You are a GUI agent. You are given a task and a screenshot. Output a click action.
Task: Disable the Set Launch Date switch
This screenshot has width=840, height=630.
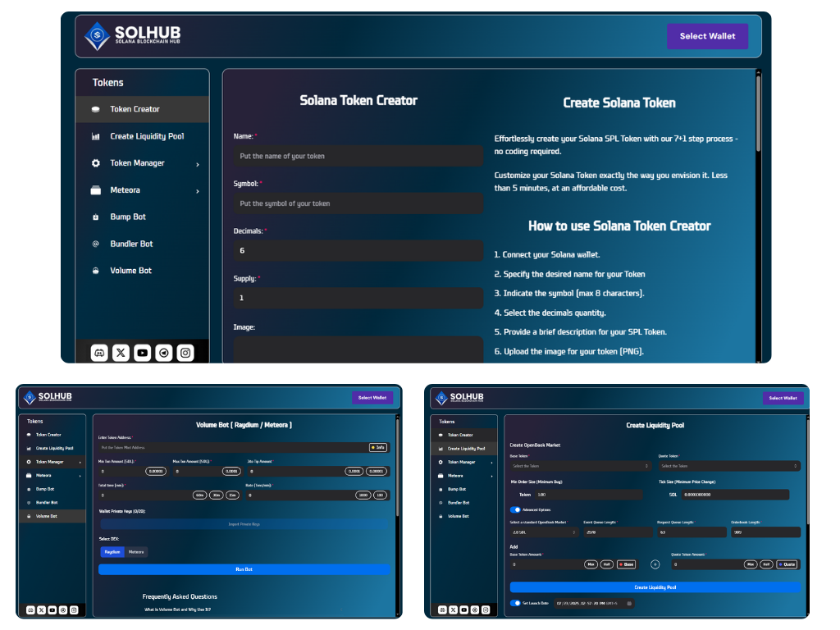[516, 603]
